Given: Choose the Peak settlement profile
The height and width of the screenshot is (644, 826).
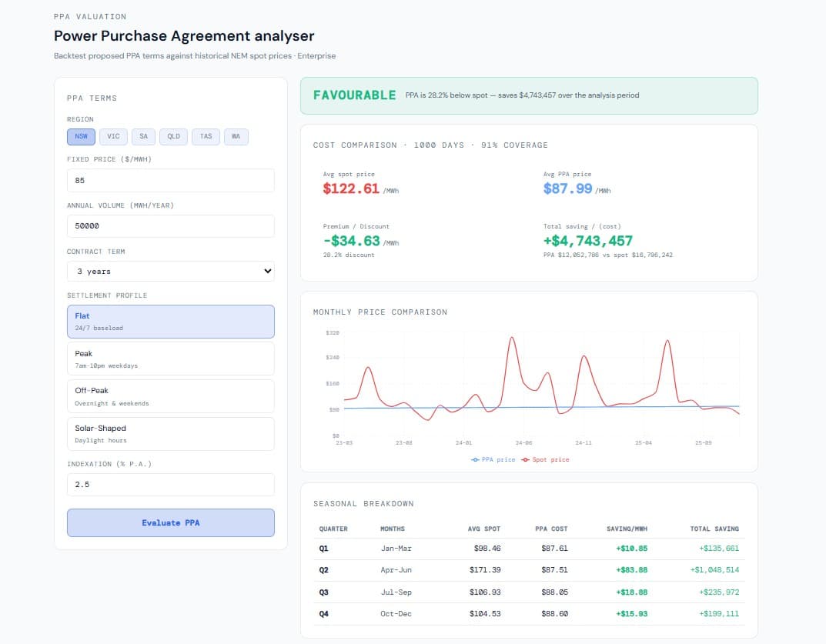Looking at the screenshot, I should coord(170,359).
